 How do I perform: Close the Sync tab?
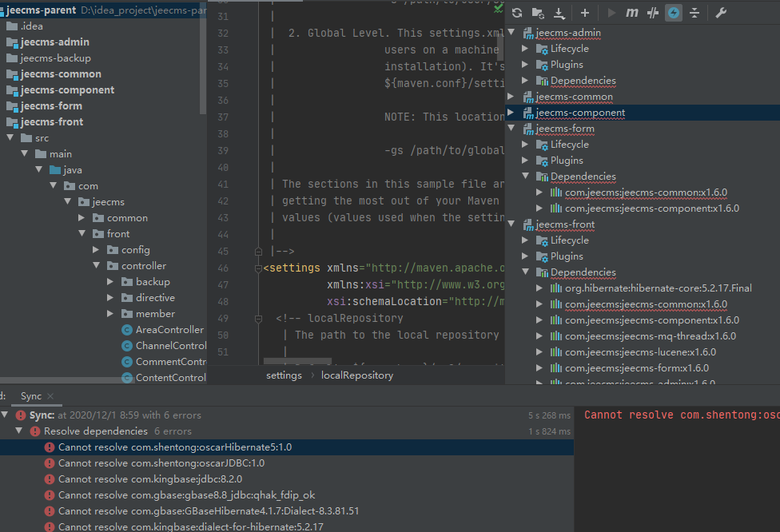[50, 396]
